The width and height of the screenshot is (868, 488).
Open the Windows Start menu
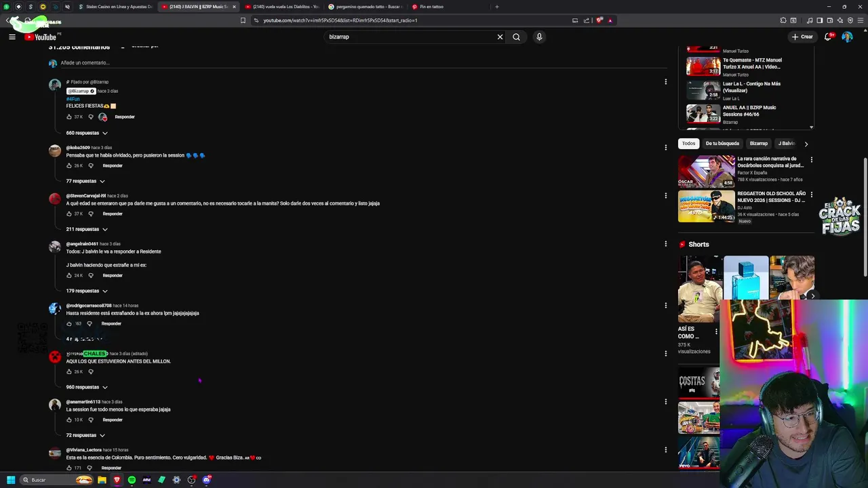click(x=11, y=480)
